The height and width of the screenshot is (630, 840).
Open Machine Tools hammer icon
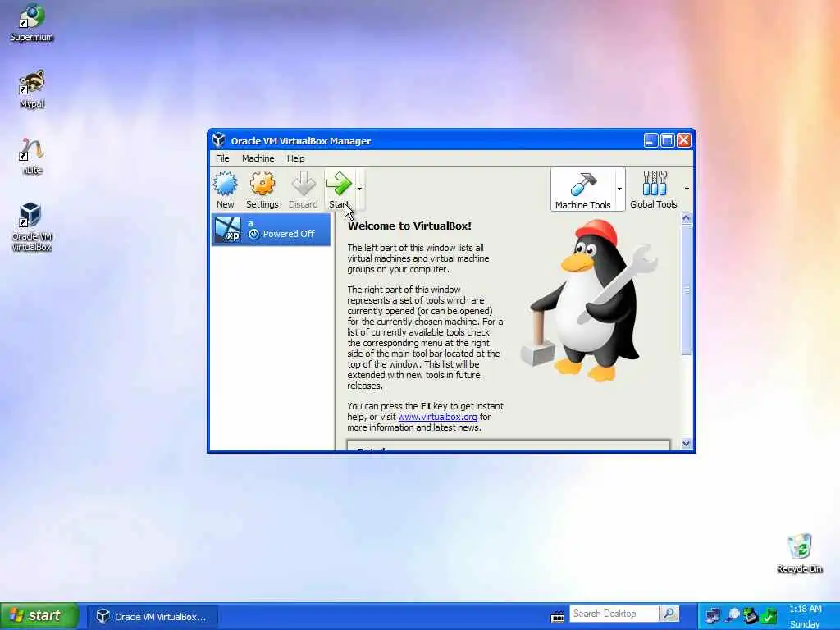tap(583, 189)
